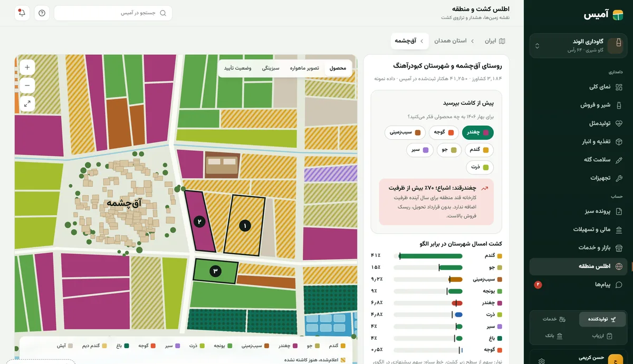Select جو crop chip
This screenshot has width=633, height=364.
click(449, 150)
